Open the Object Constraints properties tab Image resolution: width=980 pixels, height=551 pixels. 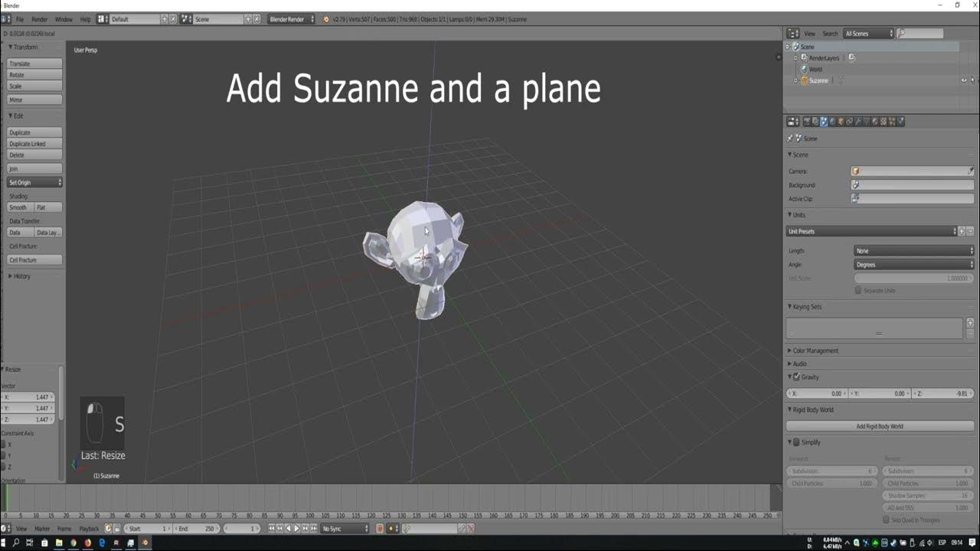(849, 122)
